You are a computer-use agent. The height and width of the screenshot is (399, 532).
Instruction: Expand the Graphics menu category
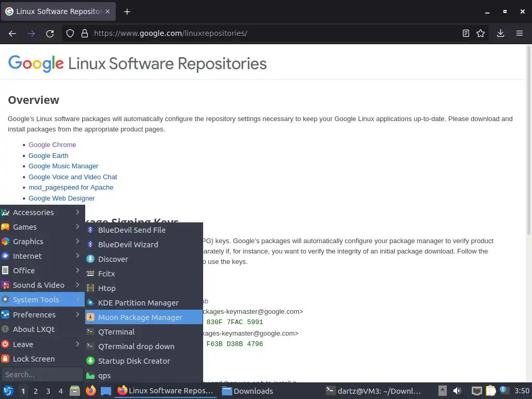coord(43,242)
